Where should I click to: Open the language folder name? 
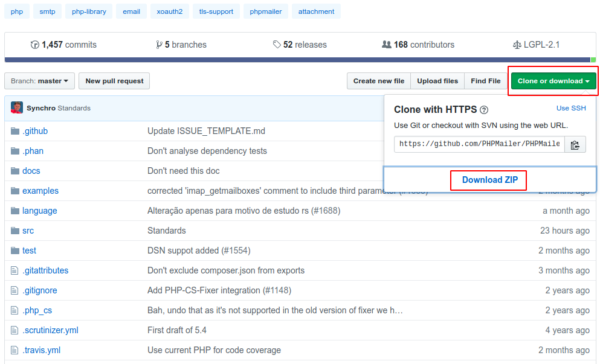click(x=39, y=211)
